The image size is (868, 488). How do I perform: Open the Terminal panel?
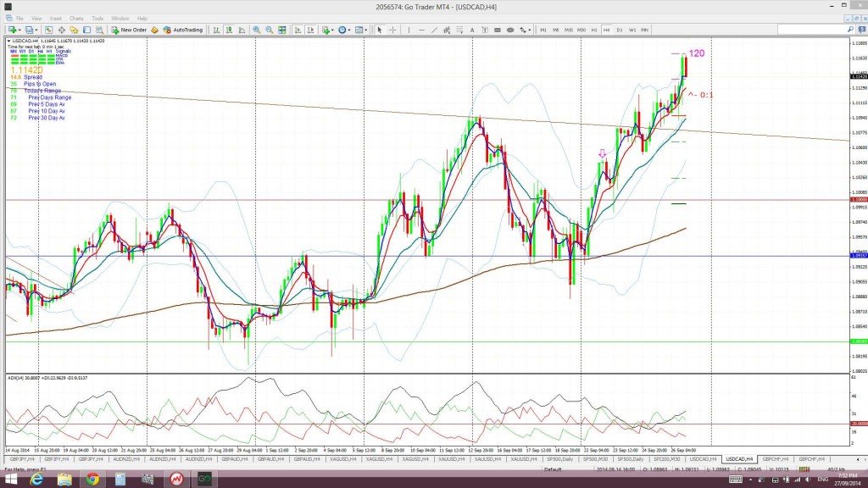(87, 30)
